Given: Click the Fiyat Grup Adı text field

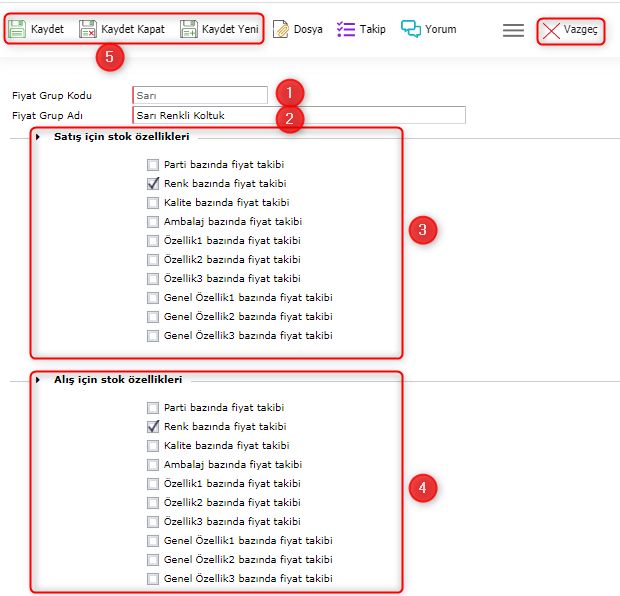Looking at the screenshot, I should point(298,116).
